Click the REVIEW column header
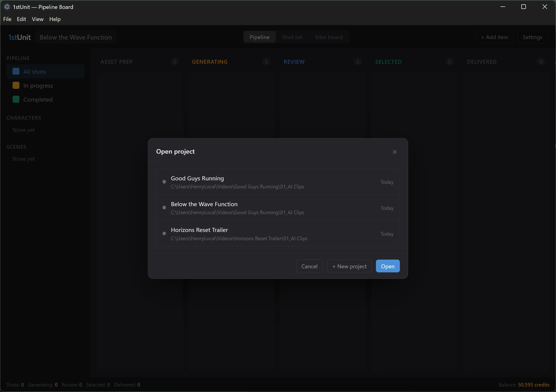Image resolution: width=556 pixels, height=392 pixels. click(x=294, y=62)
